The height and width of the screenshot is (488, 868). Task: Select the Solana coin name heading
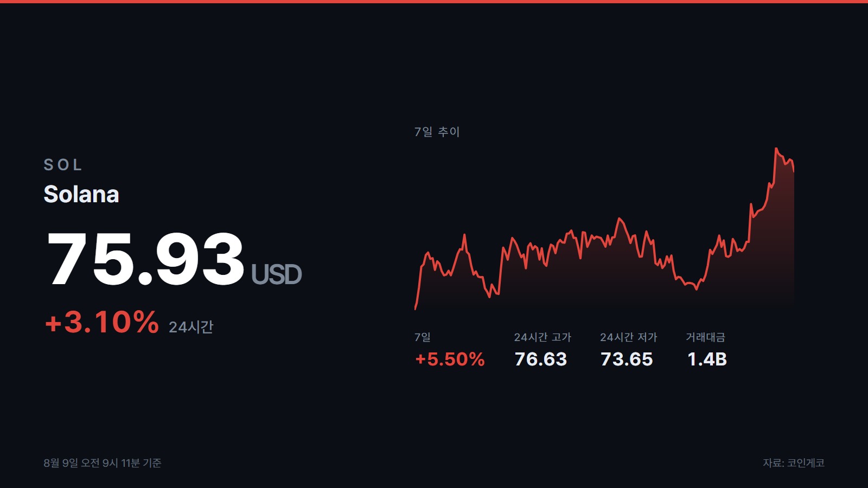(x=81, y=194)
